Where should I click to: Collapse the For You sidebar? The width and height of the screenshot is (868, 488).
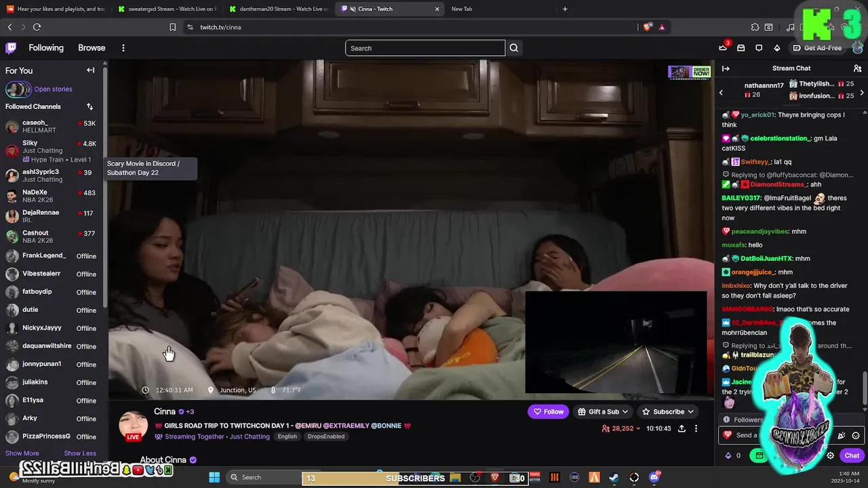90,70
